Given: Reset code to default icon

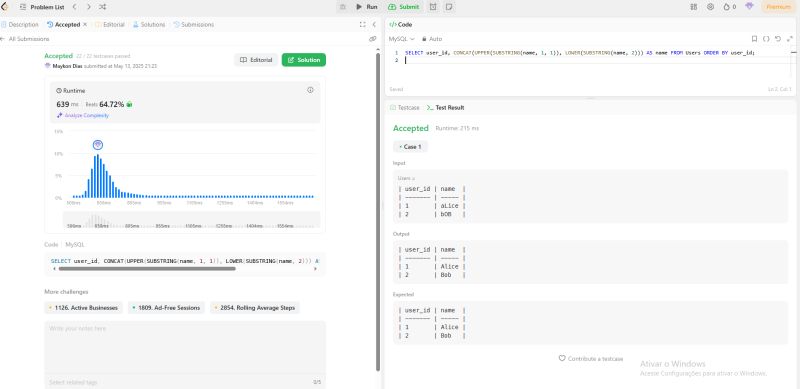Looking at the screenshot, I should (x=778, y=39).
